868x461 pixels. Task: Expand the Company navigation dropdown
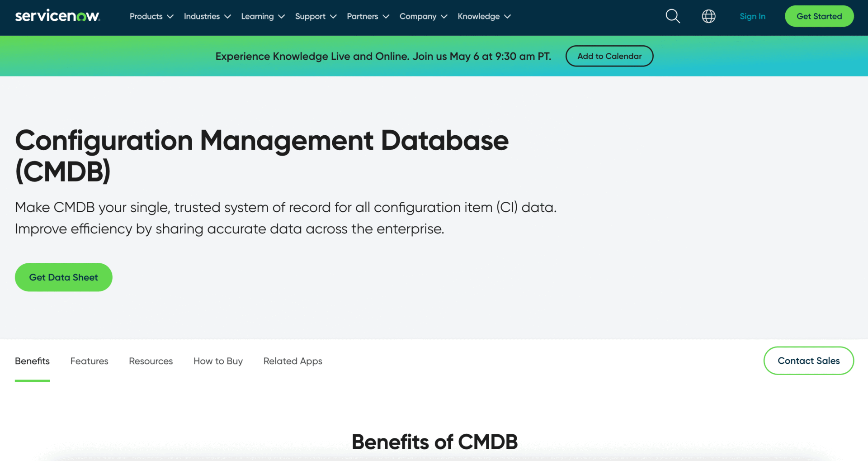pyautogui.click(x=423, y=16)
